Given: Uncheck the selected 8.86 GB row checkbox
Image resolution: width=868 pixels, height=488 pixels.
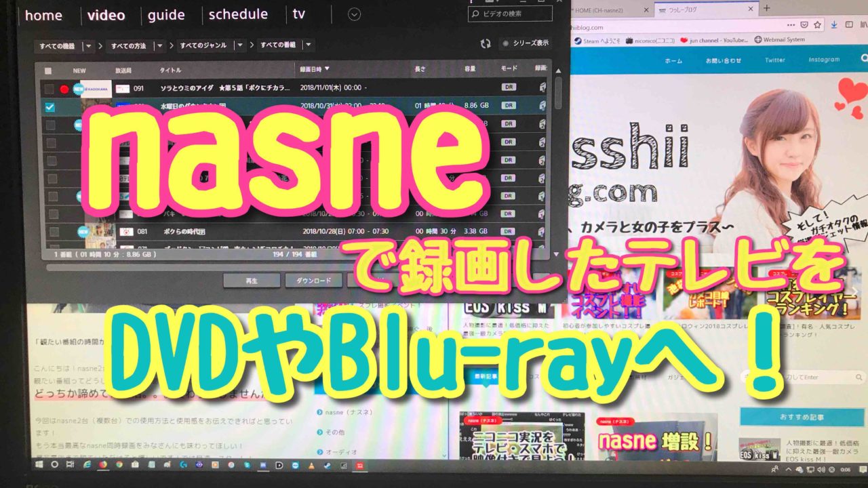Looking at the screenshot, I should point(49,107).
